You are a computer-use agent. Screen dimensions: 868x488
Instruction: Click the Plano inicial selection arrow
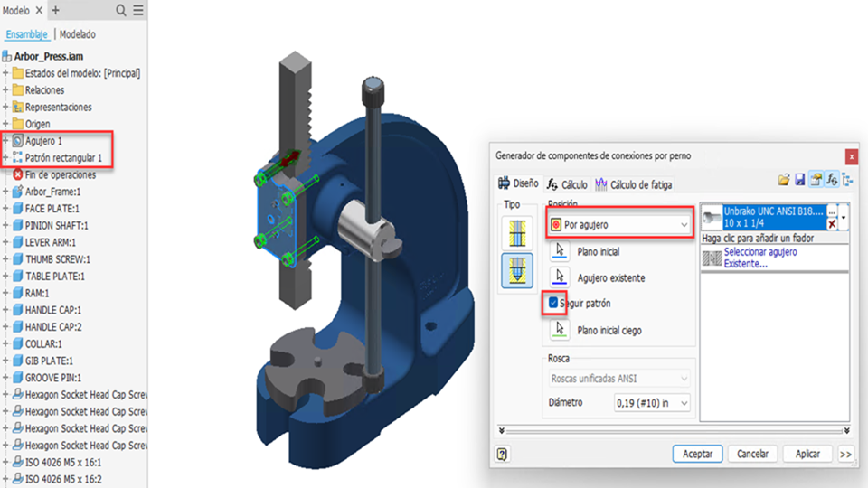560,251
